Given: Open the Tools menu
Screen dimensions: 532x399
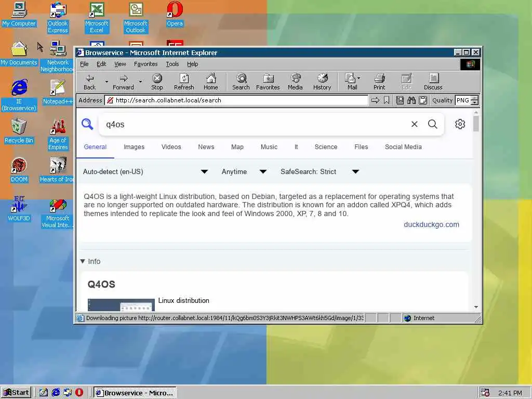Looking at the screenshot, I should (172, 64).
